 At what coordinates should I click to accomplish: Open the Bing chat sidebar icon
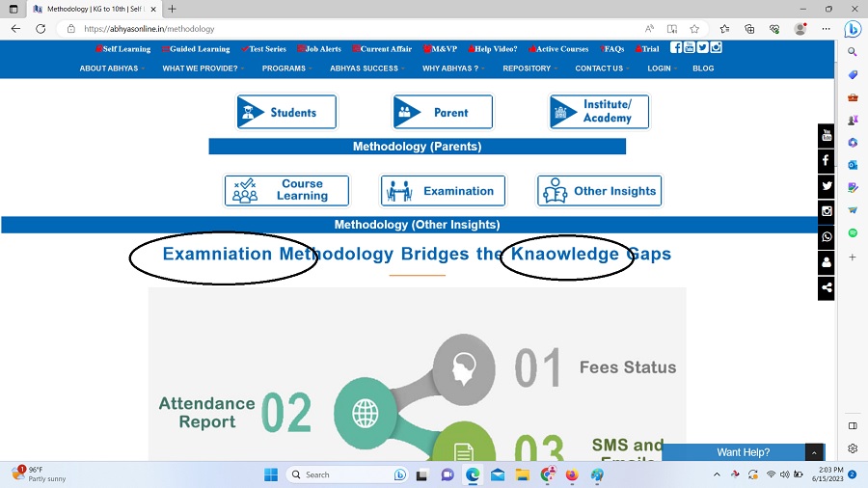[x=853, y=29]
